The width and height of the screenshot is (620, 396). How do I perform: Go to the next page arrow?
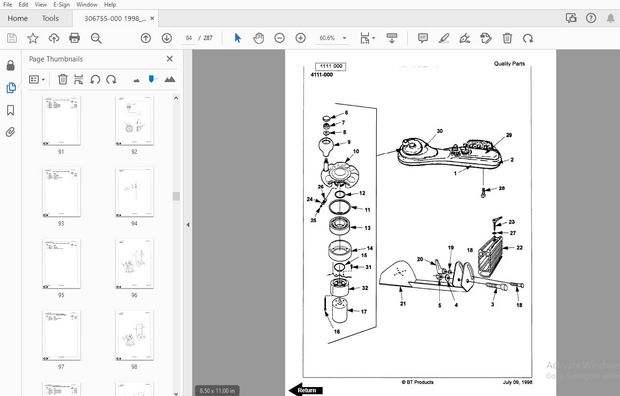[167, 38]
